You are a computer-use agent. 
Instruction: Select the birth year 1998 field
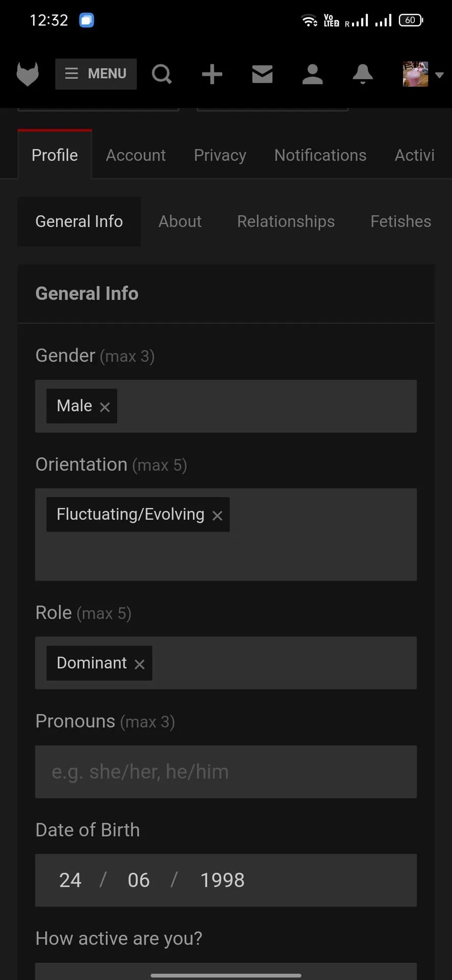(222, 880)
